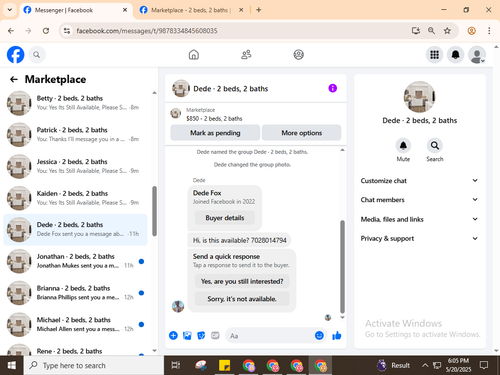The image size is (500, 375).
Task: Open Jonathan - 2 beds, 2 baths conversation
Action: tap(75, 261)
